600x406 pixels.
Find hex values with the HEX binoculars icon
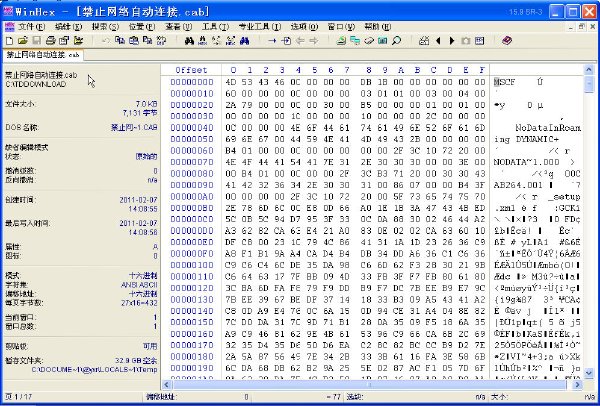pyautogui.click(x=203, y=41)
